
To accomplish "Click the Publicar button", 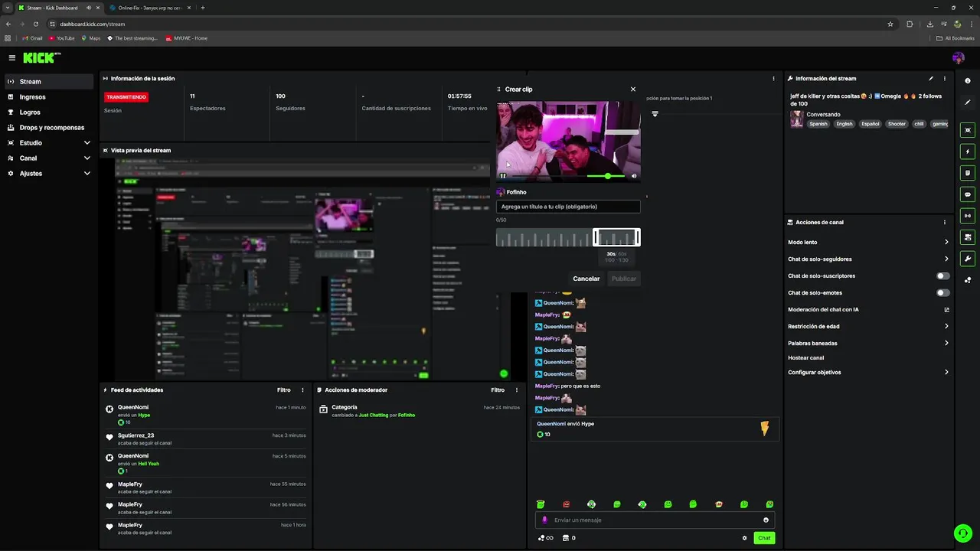I will (x=624, y=279).
